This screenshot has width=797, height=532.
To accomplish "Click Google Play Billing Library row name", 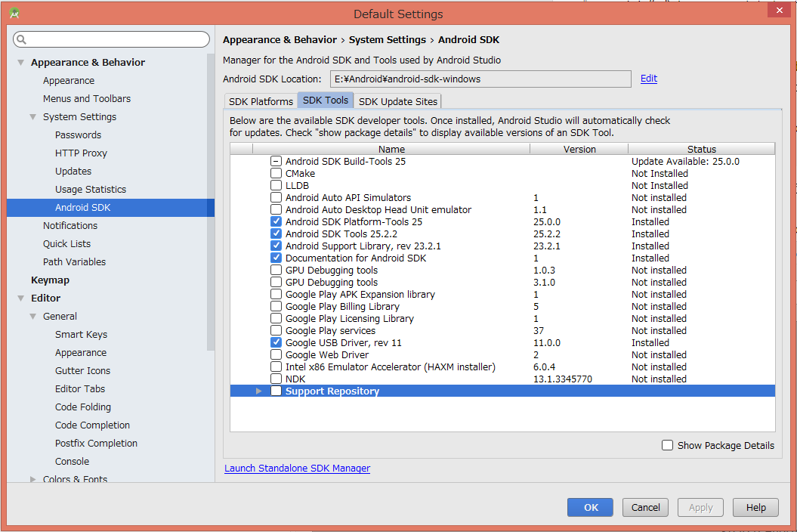I will (x=342, y=306).
